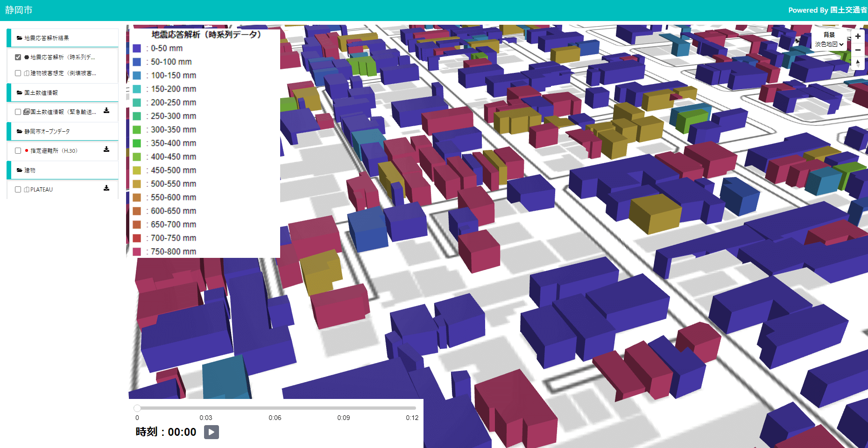This screenshot has height=448, width=868.
Task: Click the 250-300 mm green swatch
Action: coord(137,116)
